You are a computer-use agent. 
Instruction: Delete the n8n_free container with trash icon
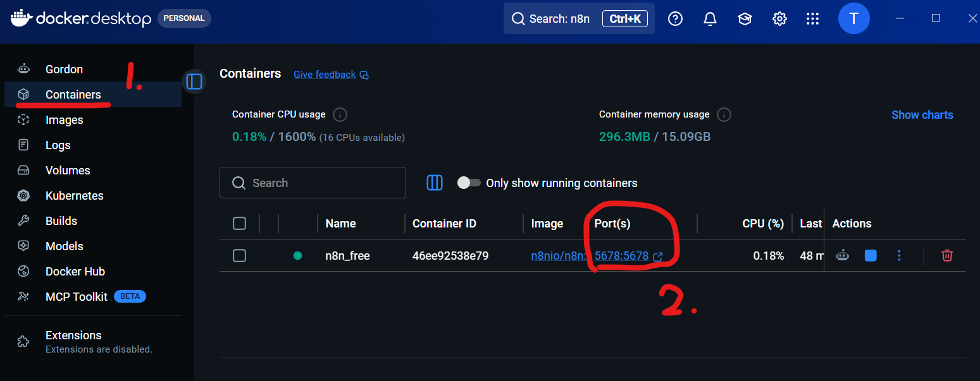coord(947,255)
